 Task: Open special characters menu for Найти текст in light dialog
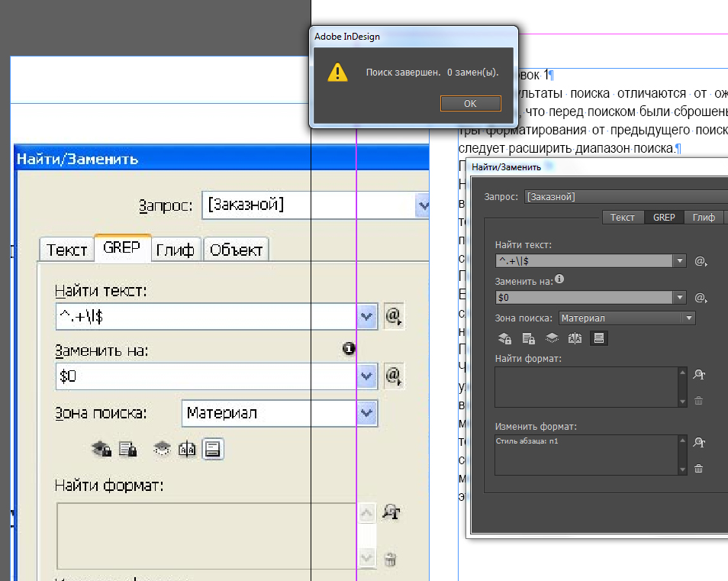pos(393,316)
